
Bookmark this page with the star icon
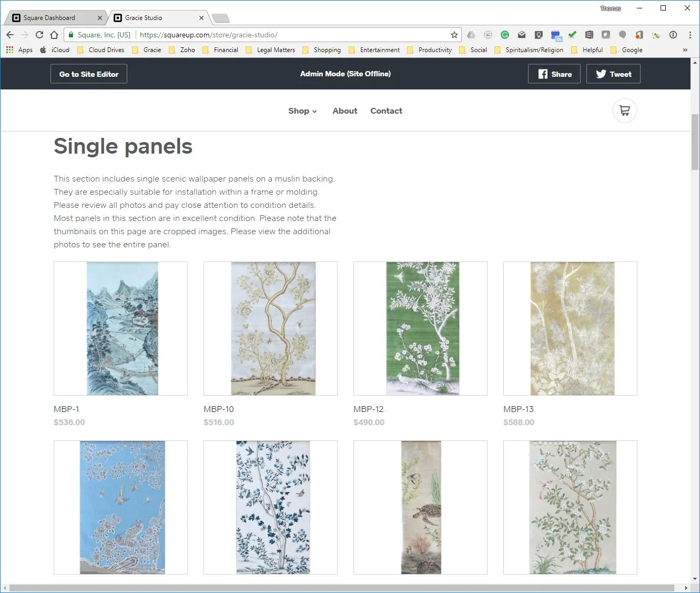tap(454, 35)
